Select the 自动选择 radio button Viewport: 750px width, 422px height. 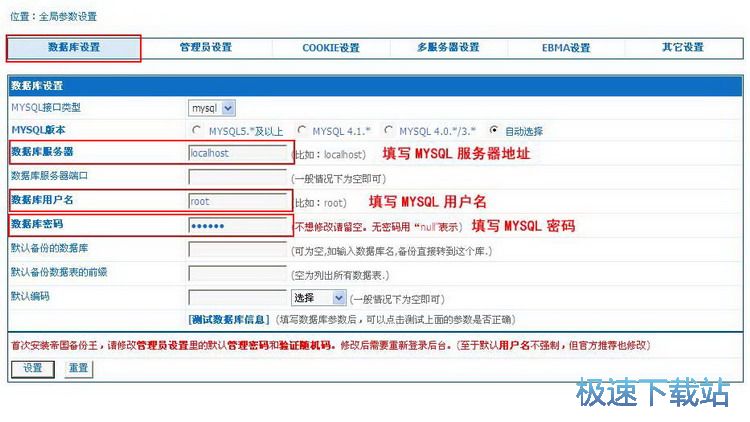tap(494, 130)
